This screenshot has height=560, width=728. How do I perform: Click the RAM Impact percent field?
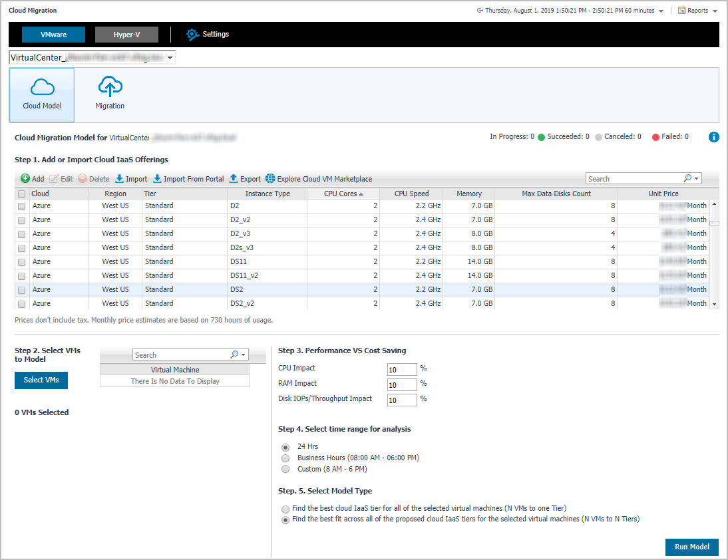click(402, 384)
